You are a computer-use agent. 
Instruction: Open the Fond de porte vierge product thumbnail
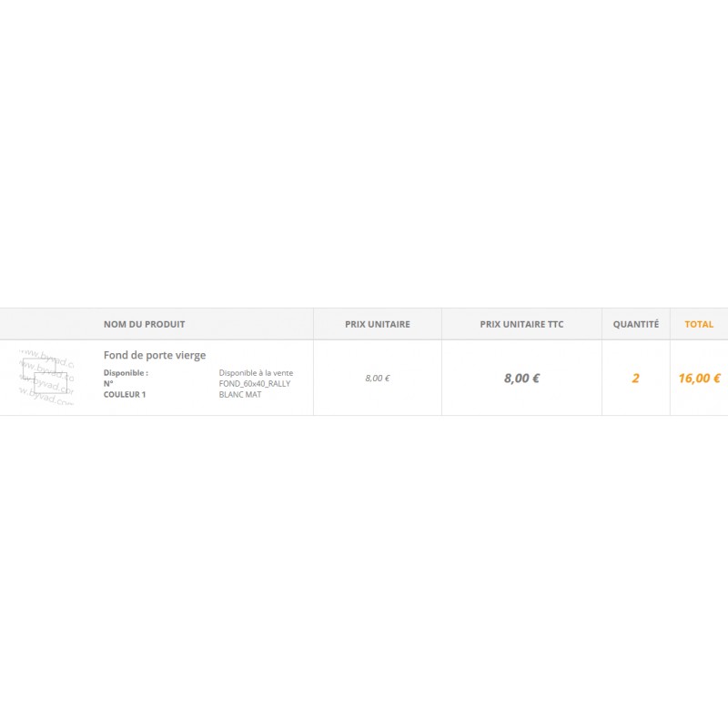tap(46, 378)
